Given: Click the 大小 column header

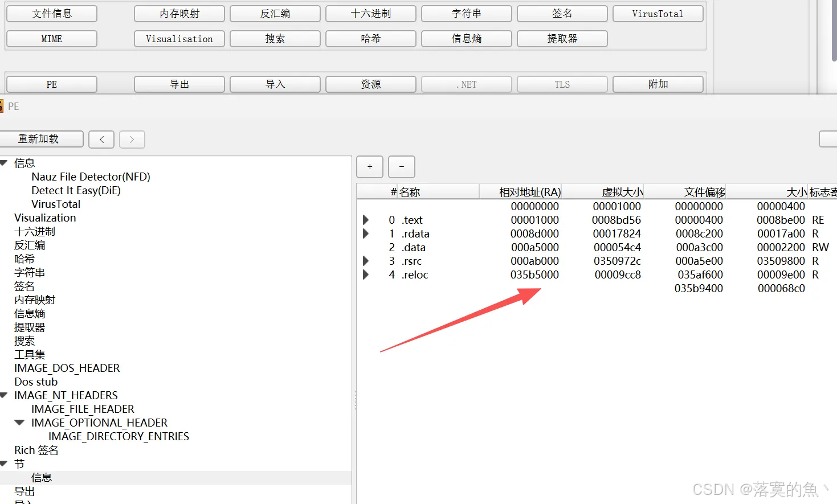Looking at the screenshot, I should [x=767, y=192].
